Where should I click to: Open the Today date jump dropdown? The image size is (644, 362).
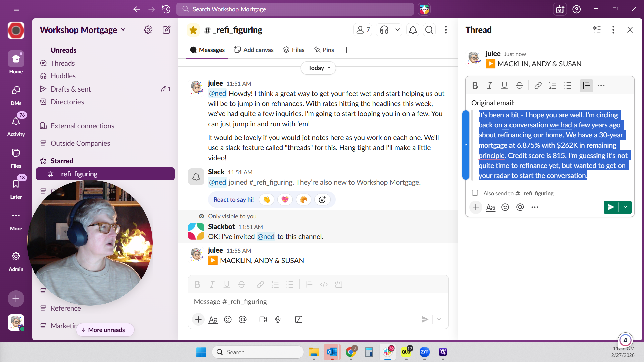tap(319, 68)
